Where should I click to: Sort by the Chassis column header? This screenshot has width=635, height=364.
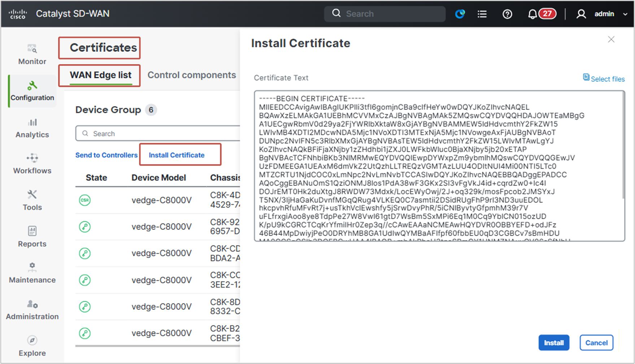pyautogui.click(x=225, y=177)
